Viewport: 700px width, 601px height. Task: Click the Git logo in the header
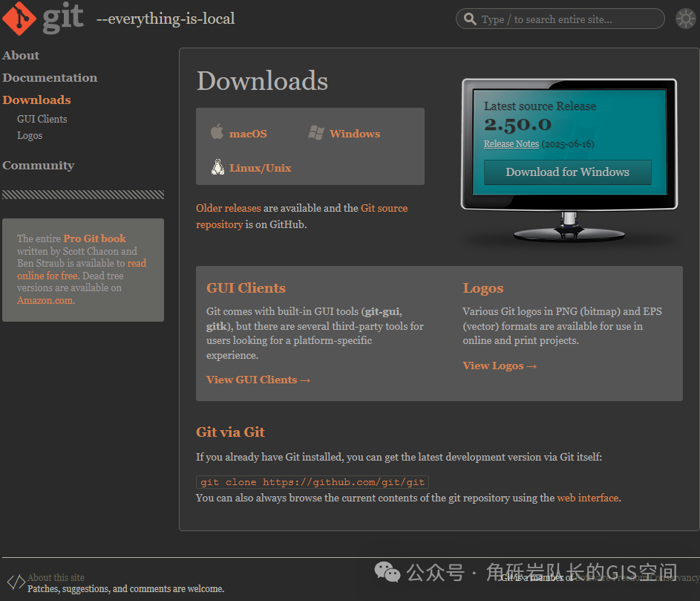[x=43, y=19]
